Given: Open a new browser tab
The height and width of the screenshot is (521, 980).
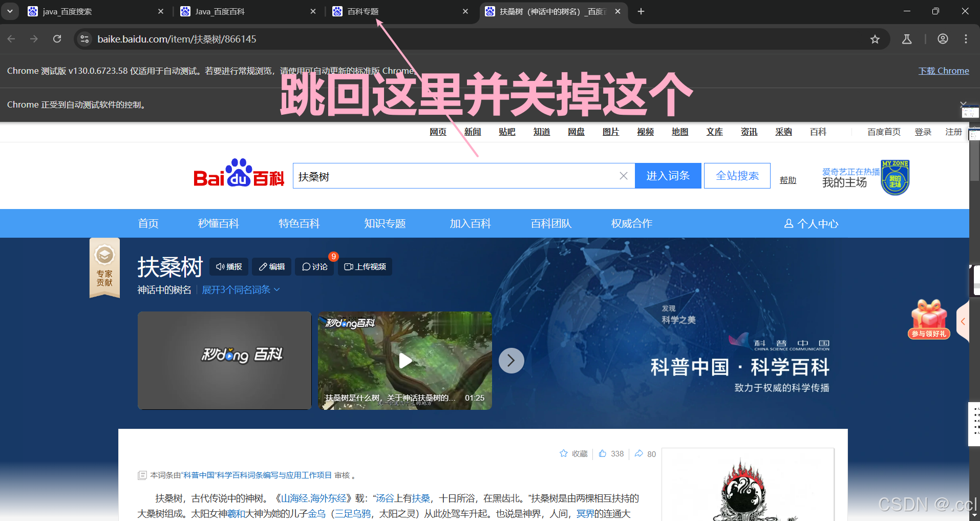Looking at the screenshot, I should point(641,11).
